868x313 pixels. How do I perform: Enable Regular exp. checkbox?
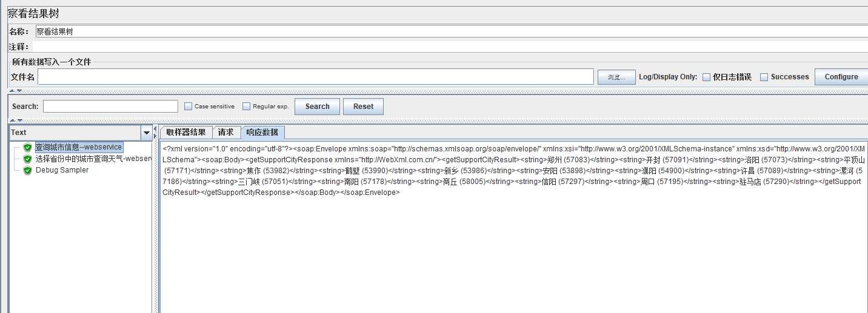point(246,106)
